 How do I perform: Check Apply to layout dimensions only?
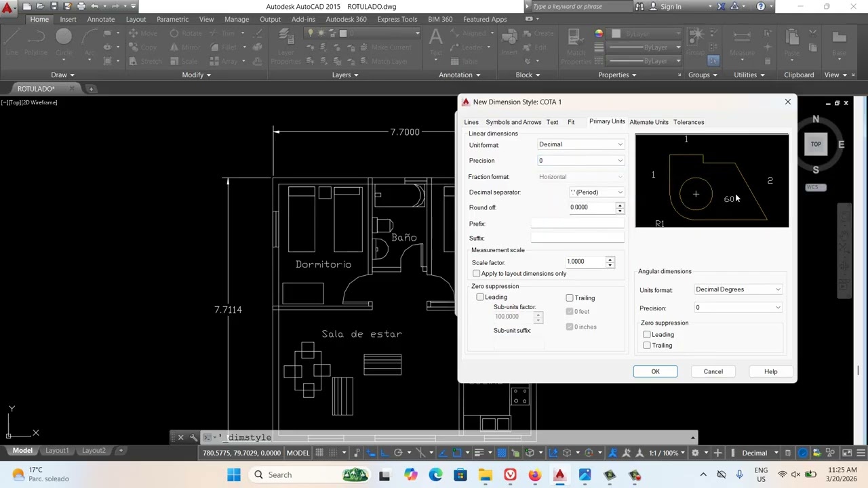[x=477, y=273]
